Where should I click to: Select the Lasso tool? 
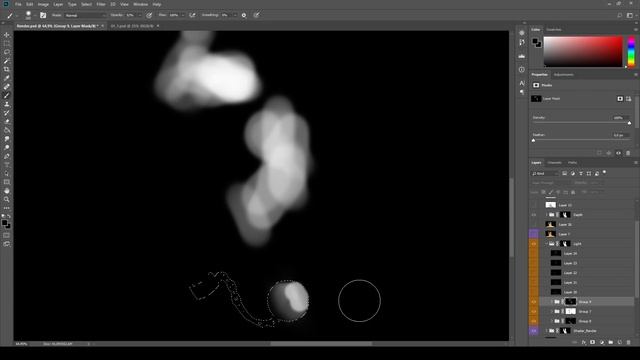(7, 52)
